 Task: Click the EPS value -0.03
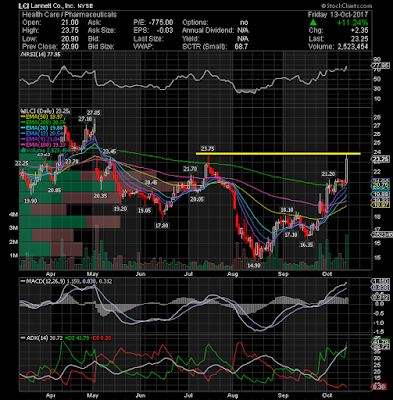[x=165, y=30]
